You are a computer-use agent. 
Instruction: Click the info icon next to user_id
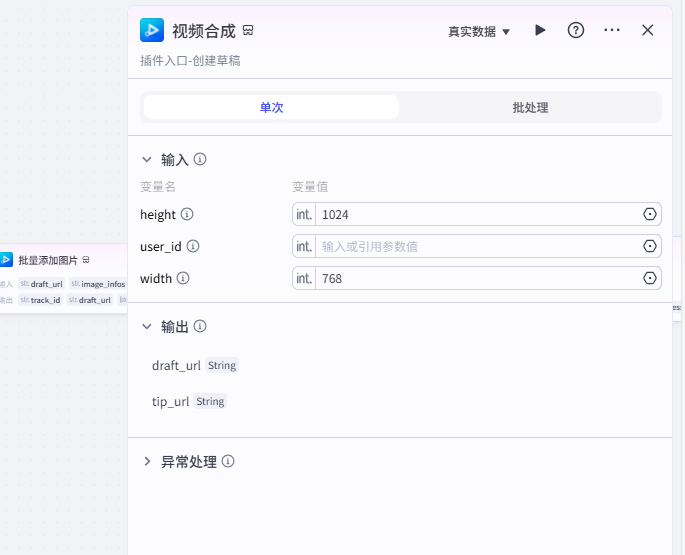tap(193, 246)
